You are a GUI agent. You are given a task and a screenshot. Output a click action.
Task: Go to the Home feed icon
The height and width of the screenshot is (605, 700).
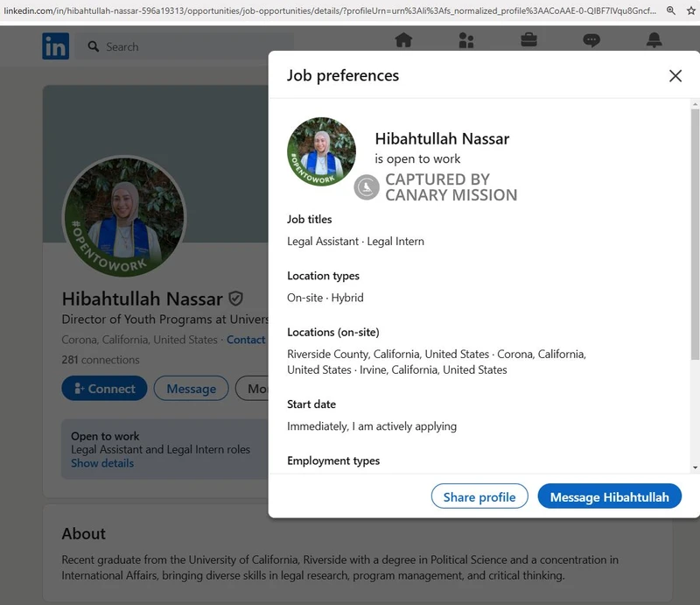(x=403, y=40)
